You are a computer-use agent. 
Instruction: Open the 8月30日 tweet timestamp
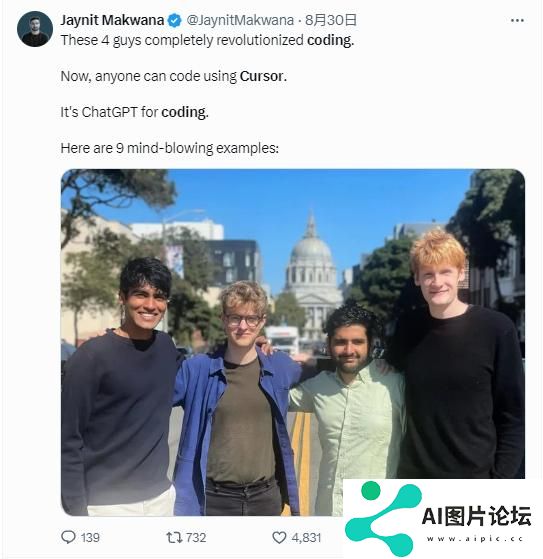tap(331, 20)
